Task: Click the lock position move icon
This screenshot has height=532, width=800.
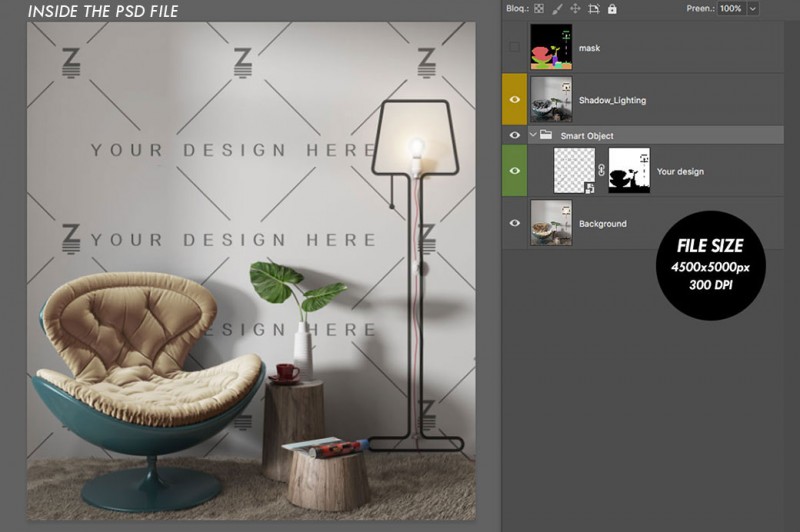Action: tap(575, 9)
